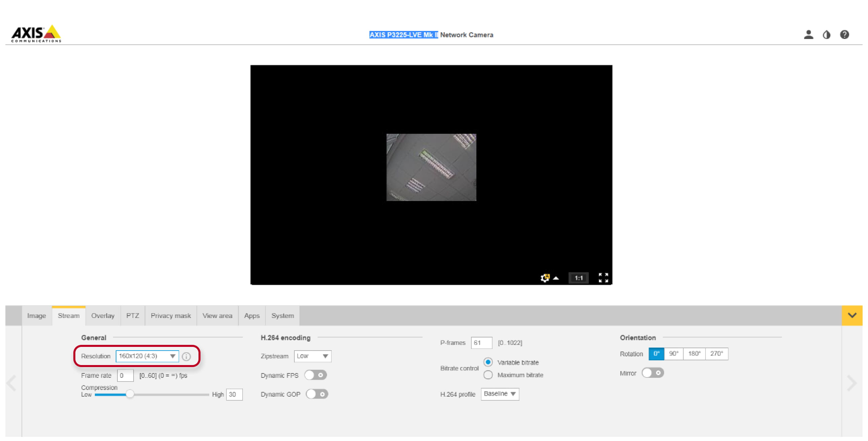This screenshot has width=868, height=441.
Task: Open the Resolution dropdown
Action: (x=147, y=356)
